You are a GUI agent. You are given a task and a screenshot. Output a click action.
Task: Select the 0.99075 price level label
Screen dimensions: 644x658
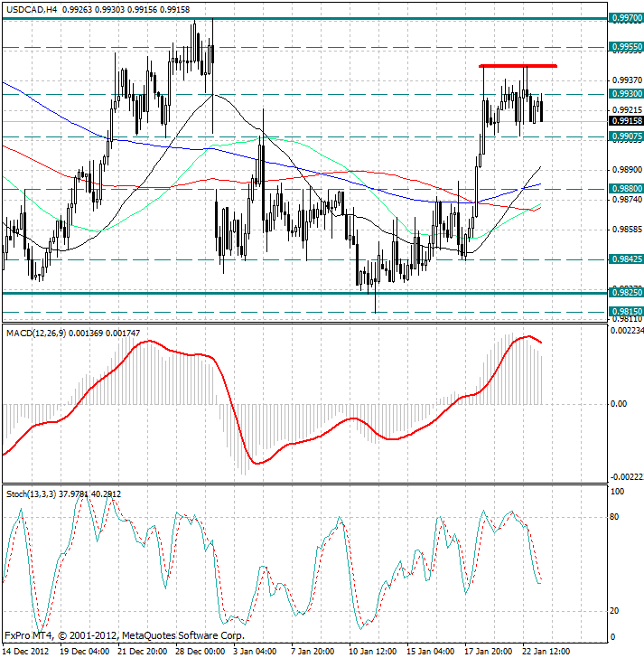627,136
